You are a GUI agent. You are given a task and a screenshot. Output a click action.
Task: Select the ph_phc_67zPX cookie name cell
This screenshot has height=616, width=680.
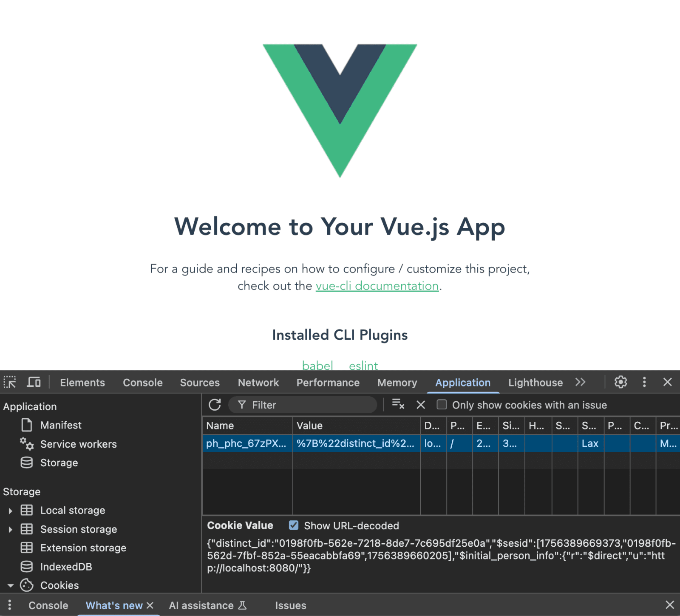tap(247, 443)
